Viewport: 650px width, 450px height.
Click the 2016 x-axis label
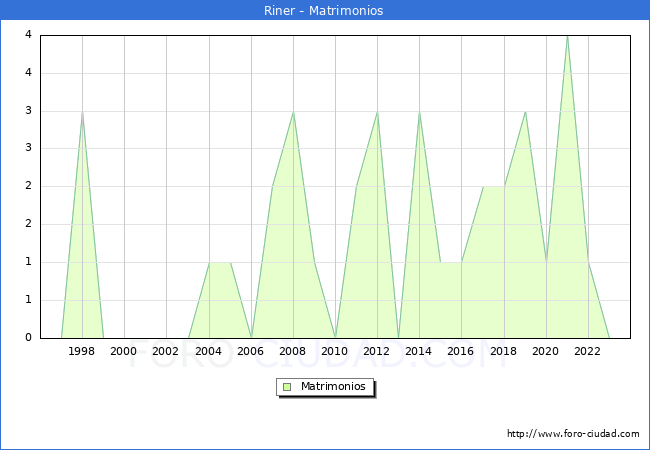coord(461,351)
